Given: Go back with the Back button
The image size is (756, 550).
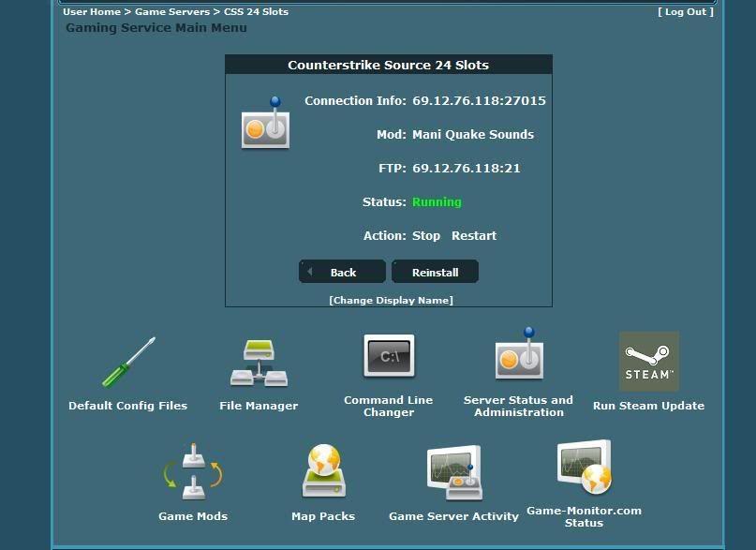Looking at the screenshot, I should click(342, 272).
